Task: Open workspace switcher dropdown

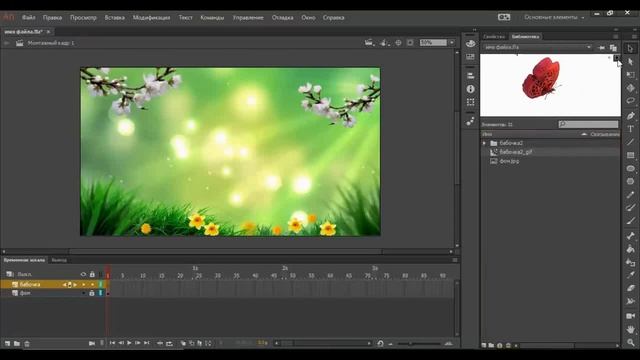Action: (554, 18)
